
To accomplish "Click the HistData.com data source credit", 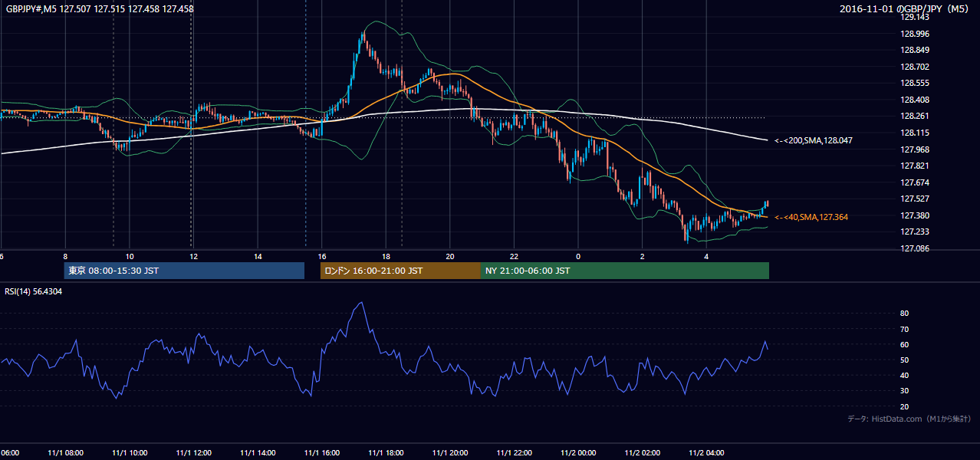I will pyautogui.click(x=909, y=419).
